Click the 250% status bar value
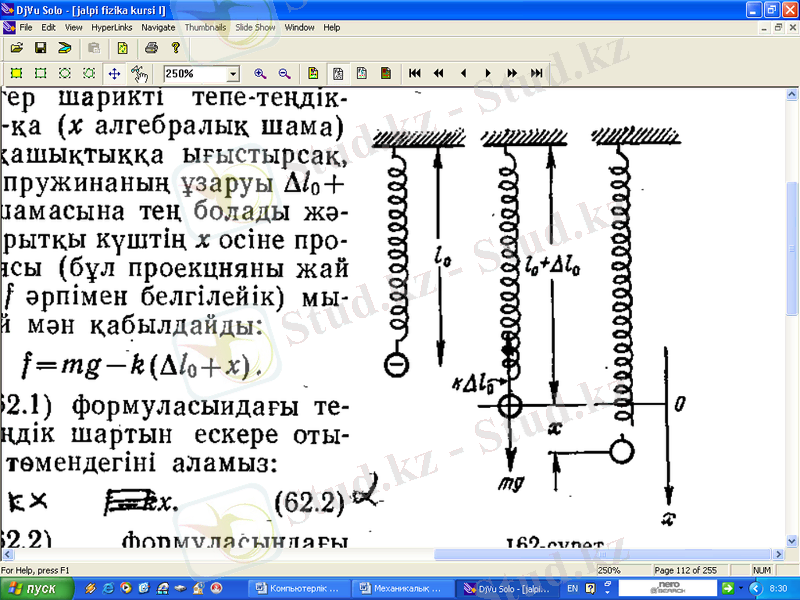 609,570
